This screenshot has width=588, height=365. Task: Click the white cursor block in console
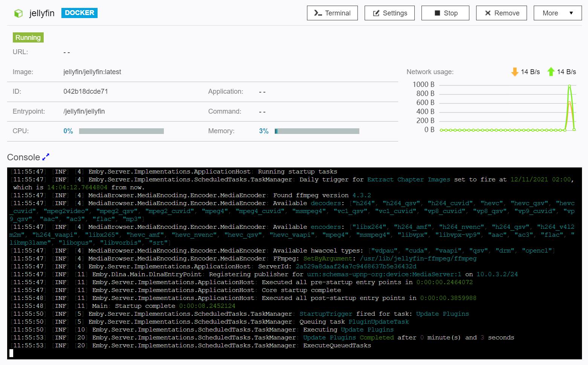coord(11,353)
